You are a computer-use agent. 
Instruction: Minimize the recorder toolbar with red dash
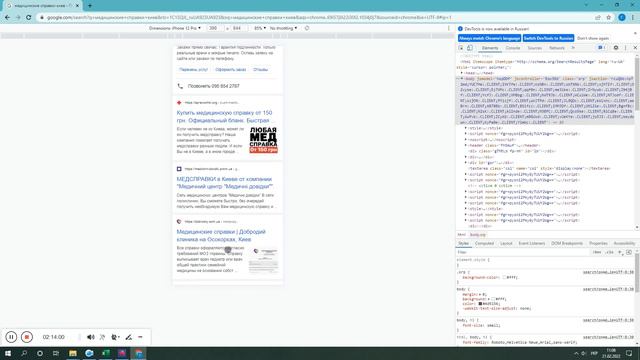pos(140,337)
